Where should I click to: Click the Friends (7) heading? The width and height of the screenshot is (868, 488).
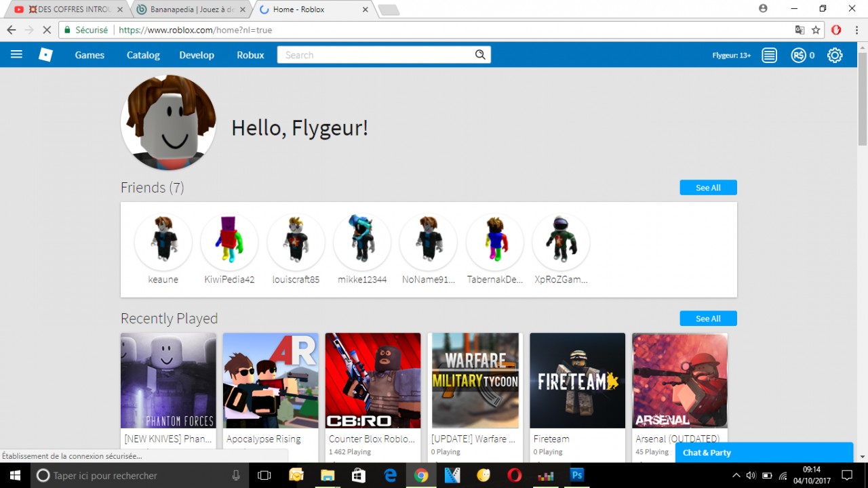(x=153, y=188)
